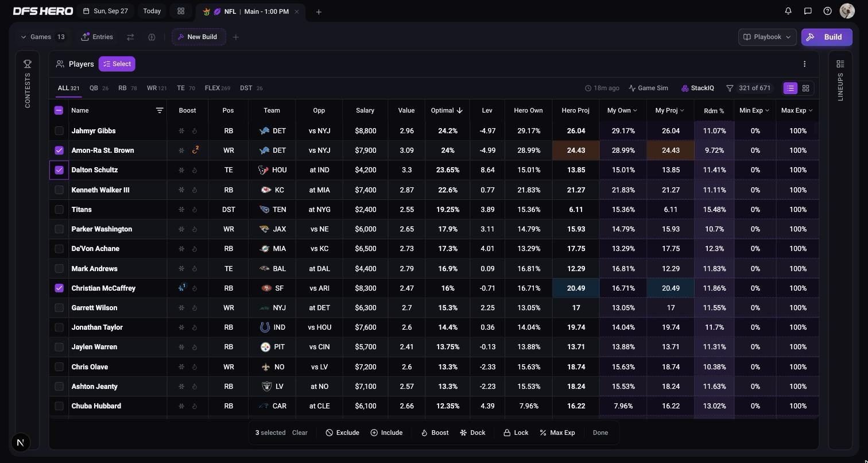868x463 pixels.
Task: Clear the current selection
Action: (300, 433)
